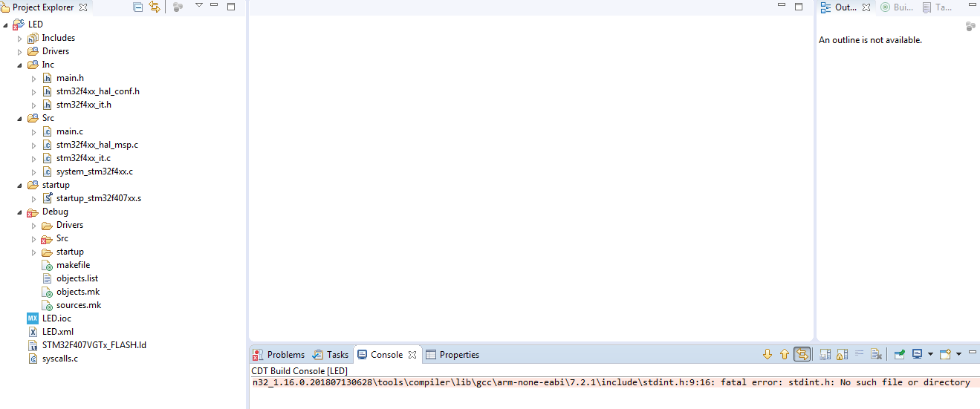Select objects.list file

77,278
